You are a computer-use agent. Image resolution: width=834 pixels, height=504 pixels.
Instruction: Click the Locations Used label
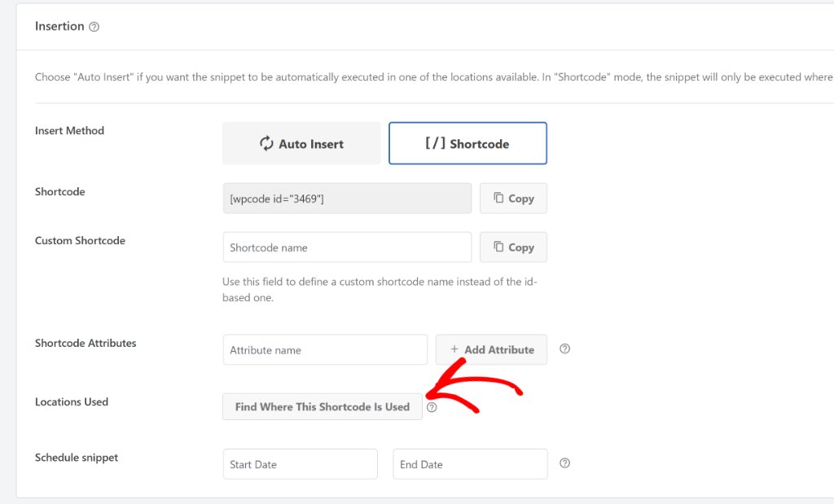[x=72, y=402]
